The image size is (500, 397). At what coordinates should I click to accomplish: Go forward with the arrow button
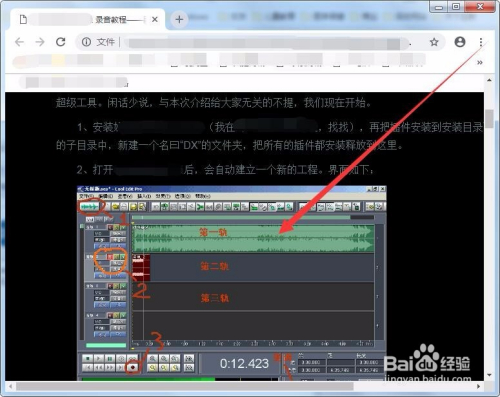(x=40, y=42)
